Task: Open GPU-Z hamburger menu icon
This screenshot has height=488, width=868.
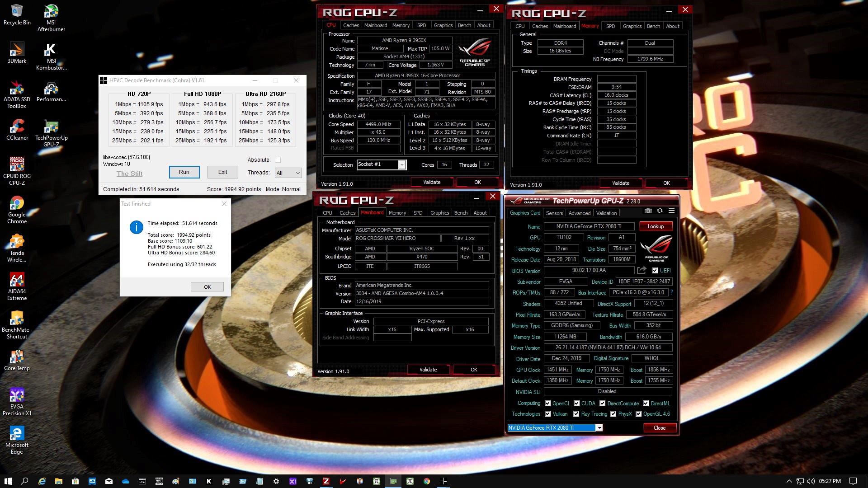Action: [x=672, y=211]
